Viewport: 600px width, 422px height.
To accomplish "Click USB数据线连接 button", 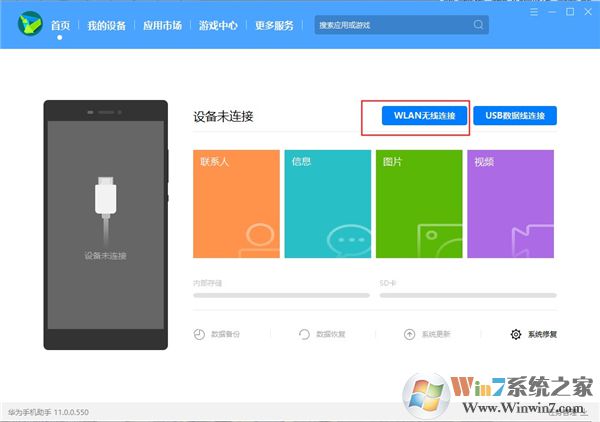I will pyautogui.click(x=515, y=116).
